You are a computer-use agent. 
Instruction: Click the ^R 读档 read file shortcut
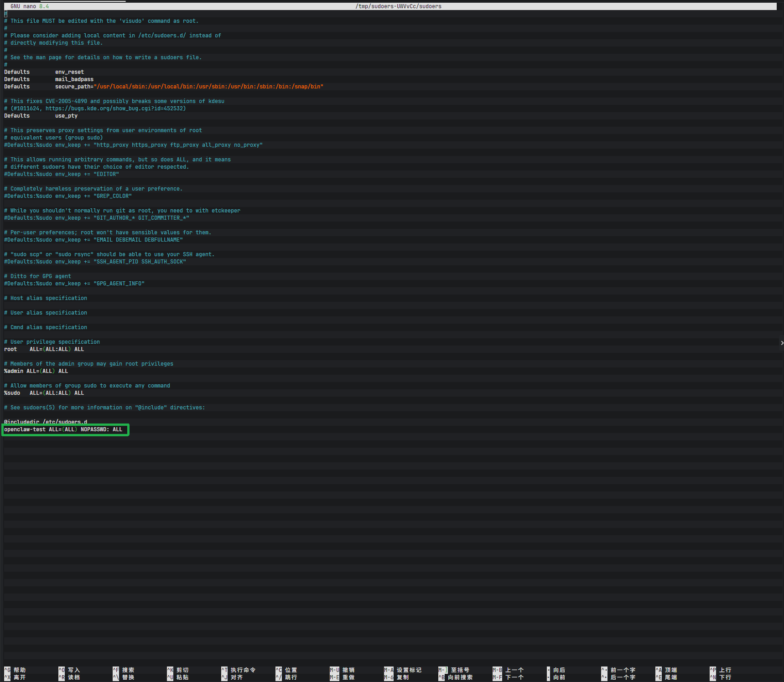[69, 677]
